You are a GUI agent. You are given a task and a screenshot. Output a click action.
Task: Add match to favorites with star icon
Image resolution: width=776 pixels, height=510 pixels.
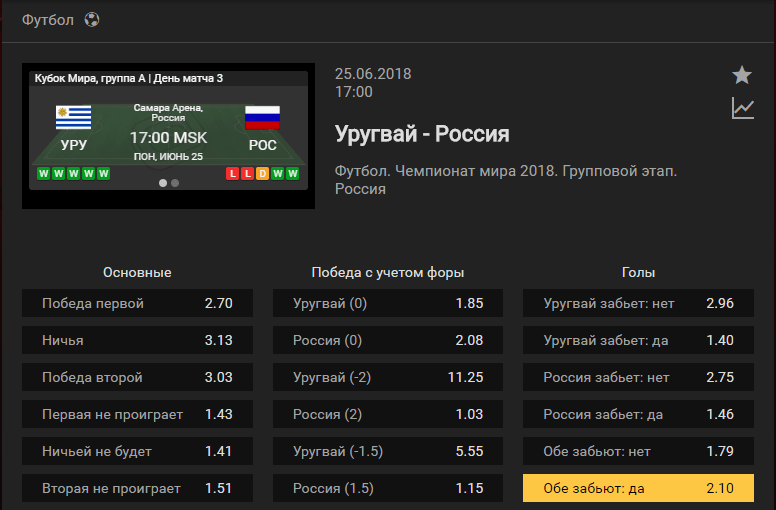click(742, 75)
